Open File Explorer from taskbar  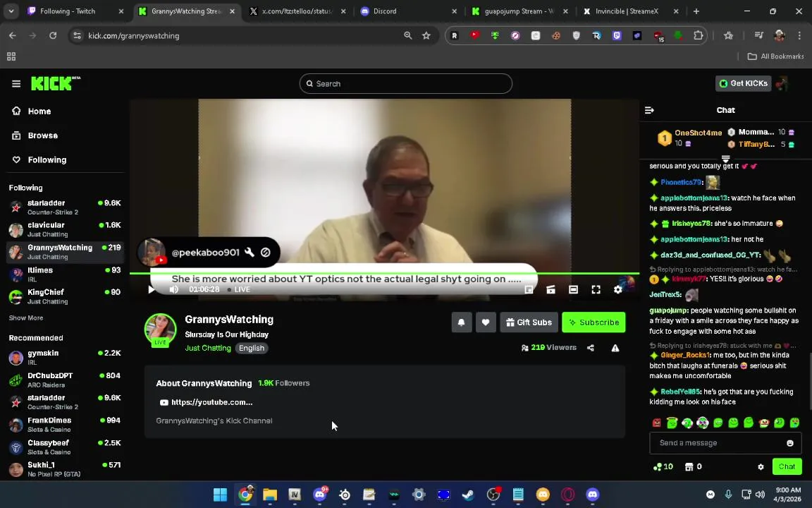[x=270, y=495]
